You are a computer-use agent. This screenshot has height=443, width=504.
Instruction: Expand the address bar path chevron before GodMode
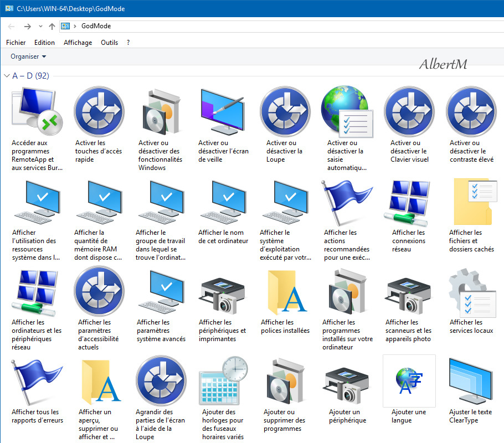tap(75, 27)
